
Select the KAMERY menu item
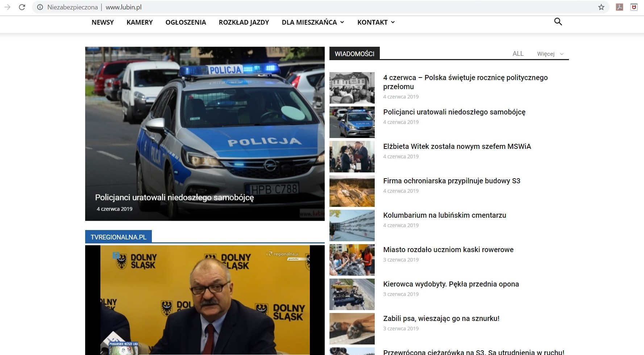pyautogui.click(x=140, y=22)
